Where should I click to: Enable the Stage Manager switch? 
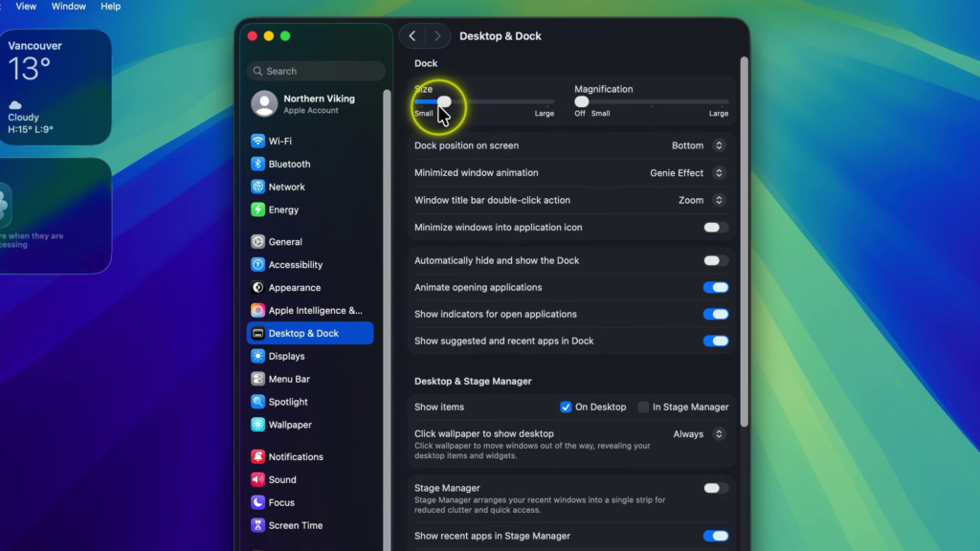pyautogui.click(x=716, y=488)
